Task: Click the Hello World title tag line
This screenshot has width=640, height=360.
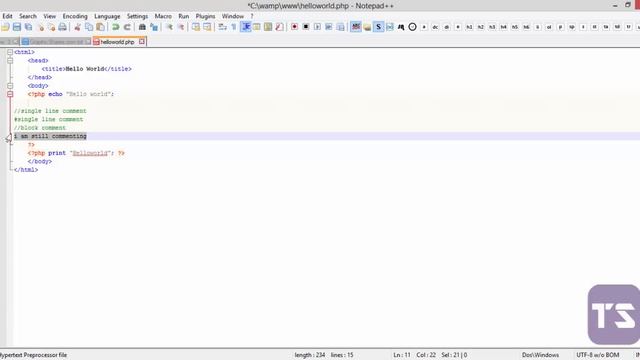Action: [x=87, y=69]
